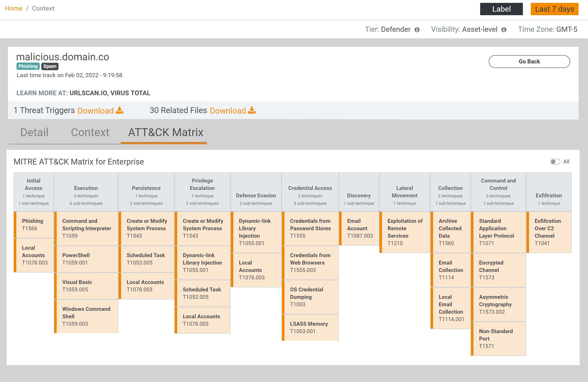
Task: Click info icon beside Visibility Asset-level
Action: coord(504,30)
